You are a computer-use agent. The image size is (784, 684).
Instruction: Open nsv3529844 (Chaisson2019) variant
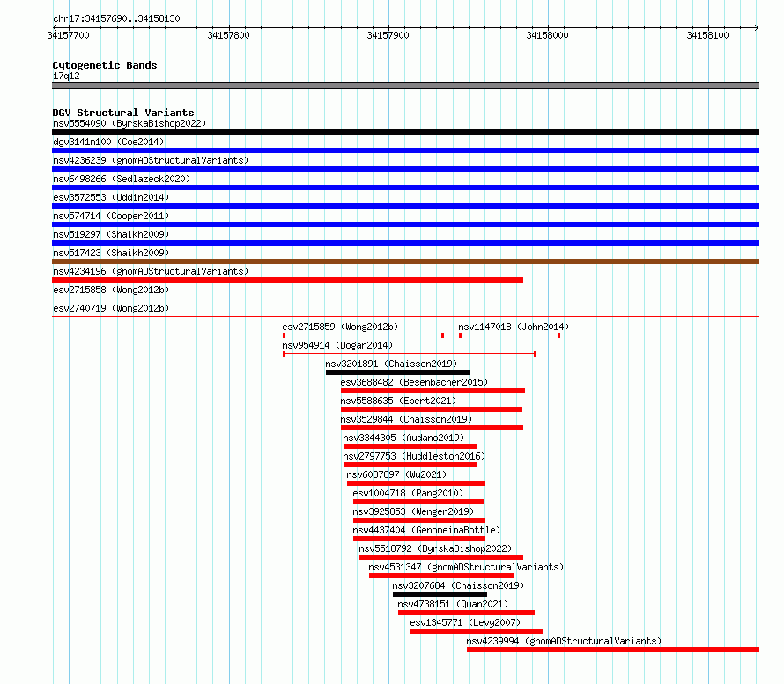point(406,419)
